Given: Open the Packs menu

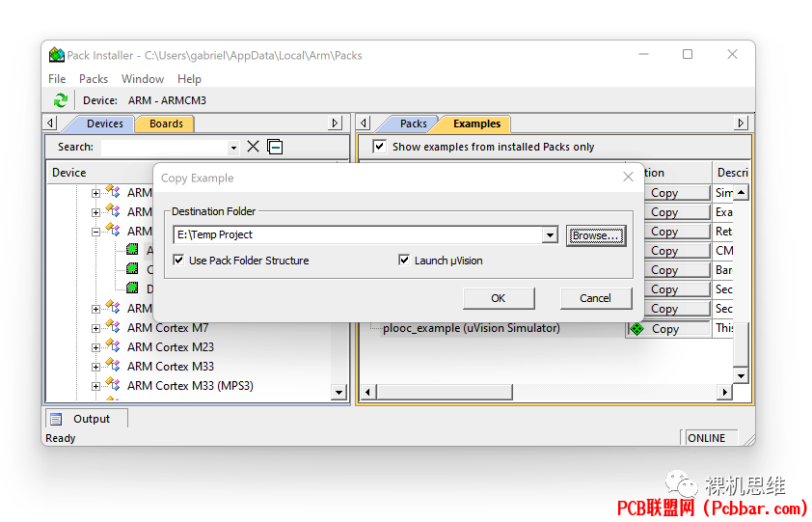Looking at the screenshot, I should tap(94, 79).
